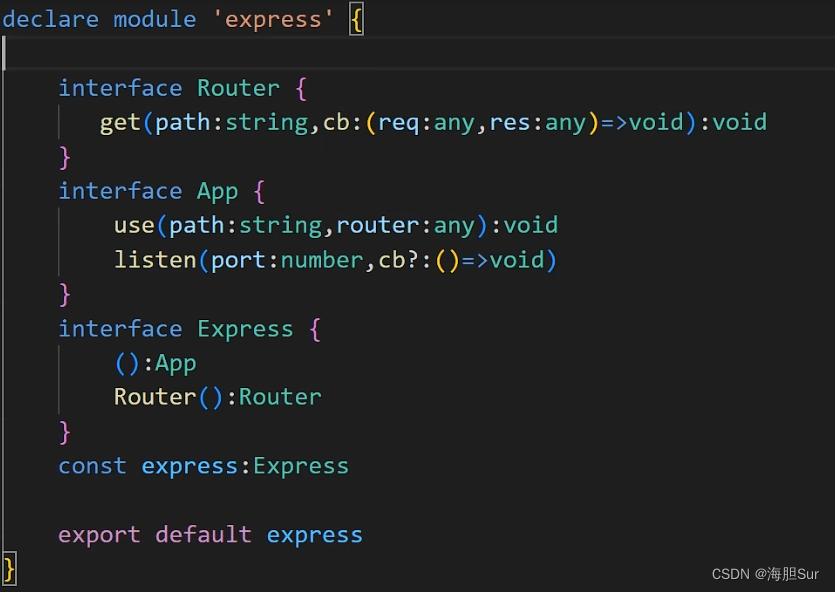Click the 'listen' method name
835x592 pixels.
155,260
